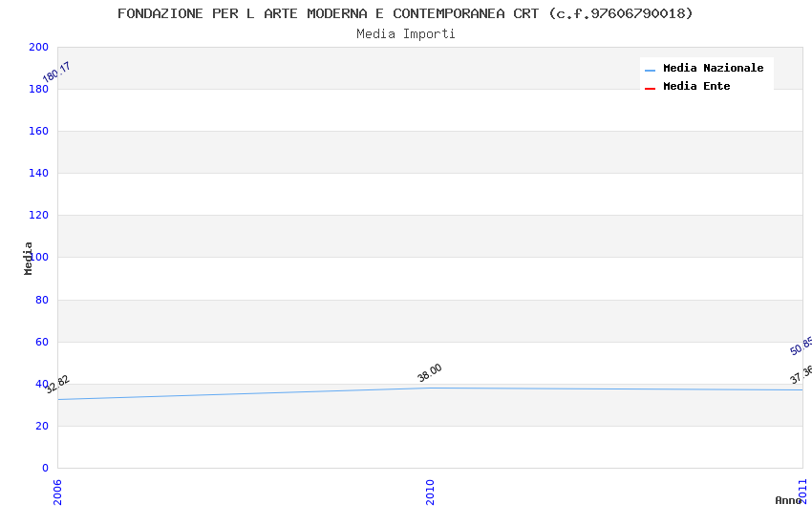Click the 2010 x-axis year label
812x525 pixels.
[x=430, y=492]
